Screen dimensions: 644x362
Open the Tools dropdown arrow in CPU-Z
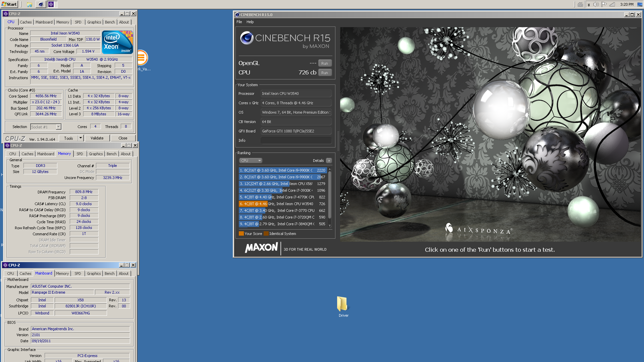pos(80,138)
